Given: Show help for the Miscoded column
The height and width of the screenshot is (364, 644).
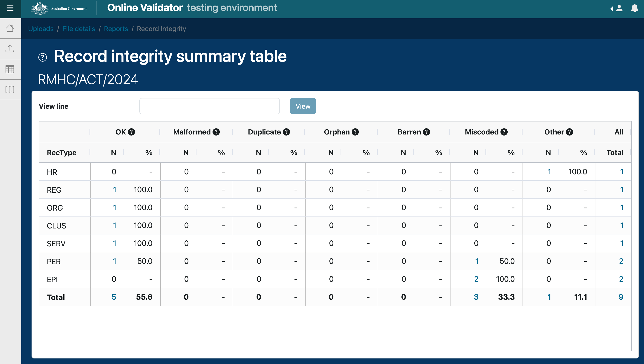Looking at the screenshot, I should [x=504, y=132].
